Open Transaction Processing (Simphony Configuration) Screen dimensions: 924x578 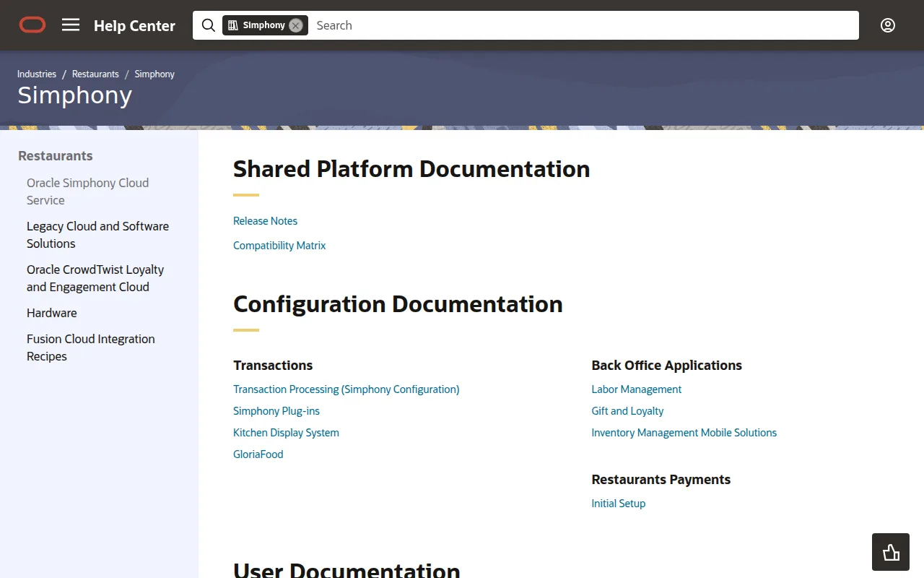(346, 389)
